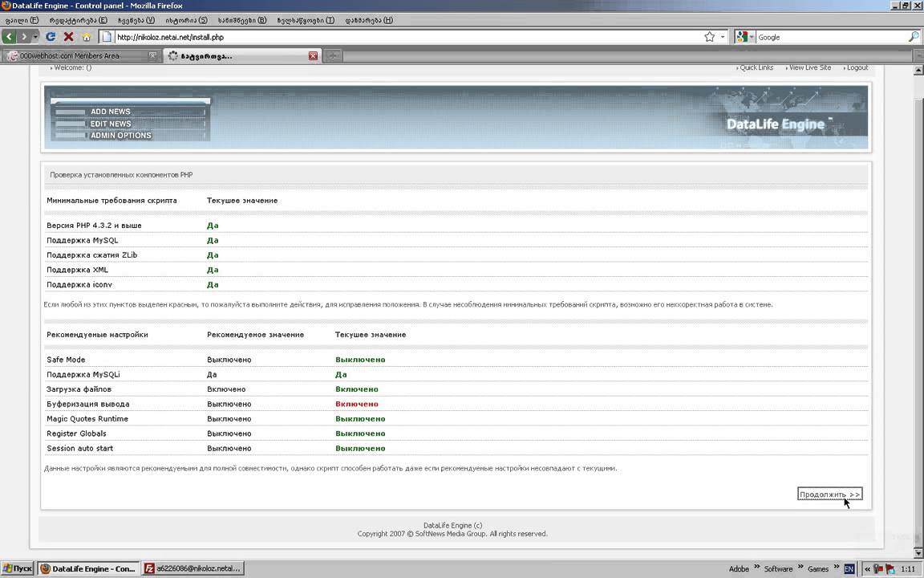Open a new tab with the plus button
The image size is (924, 578).
tap(332, 56)
